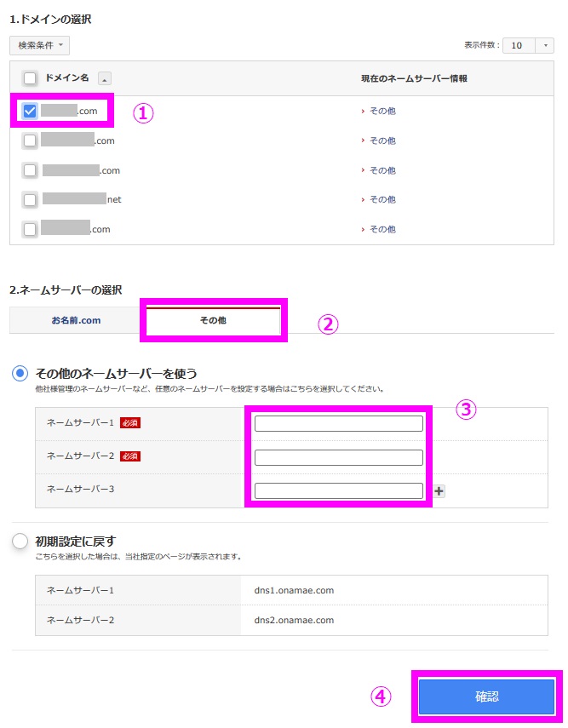Focus the ネームサーバー3 input field
568x728 pixels.
pyautogui.click(x=339, y=490)
